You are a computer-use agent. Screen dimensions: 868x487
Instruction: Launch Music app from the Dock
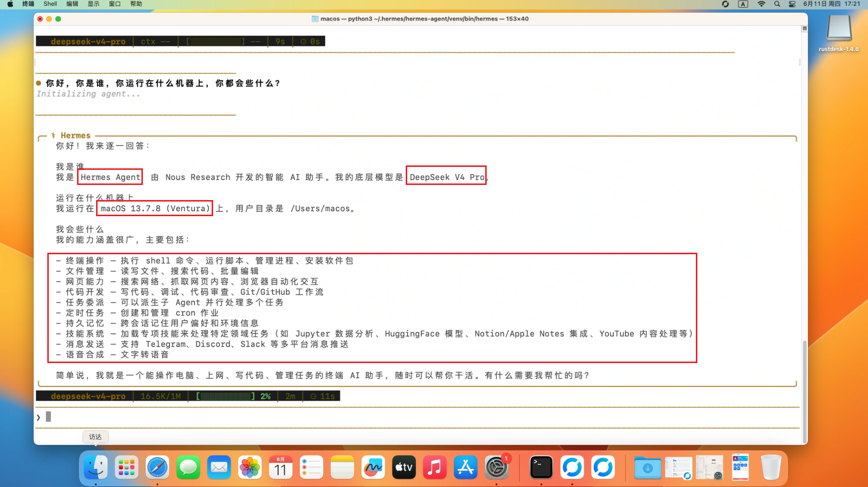434,467
